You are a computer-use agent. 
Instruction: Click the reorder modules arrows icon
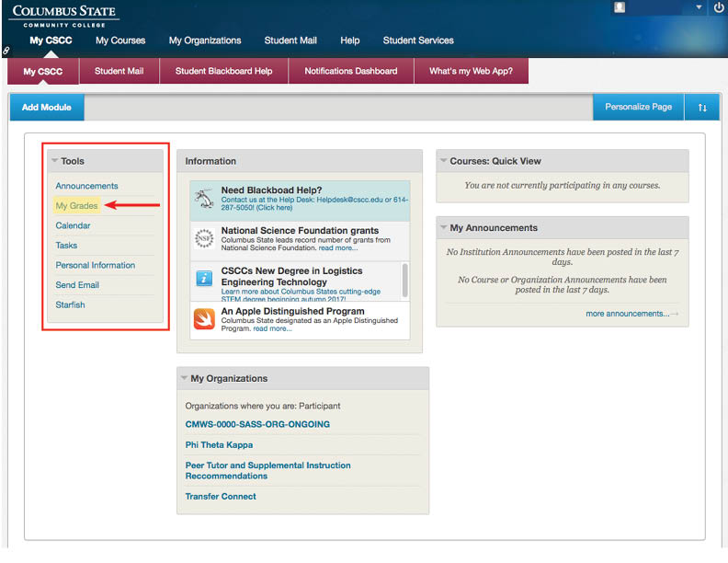pos(702,108)
